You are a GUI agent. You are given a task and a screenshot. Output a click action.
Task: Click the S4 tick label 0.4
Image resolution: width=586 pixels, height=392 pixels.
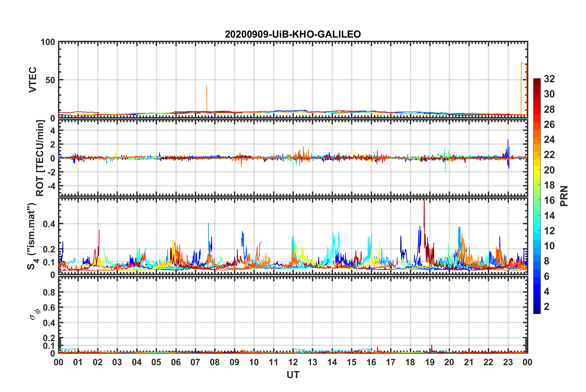pos(49,224)
